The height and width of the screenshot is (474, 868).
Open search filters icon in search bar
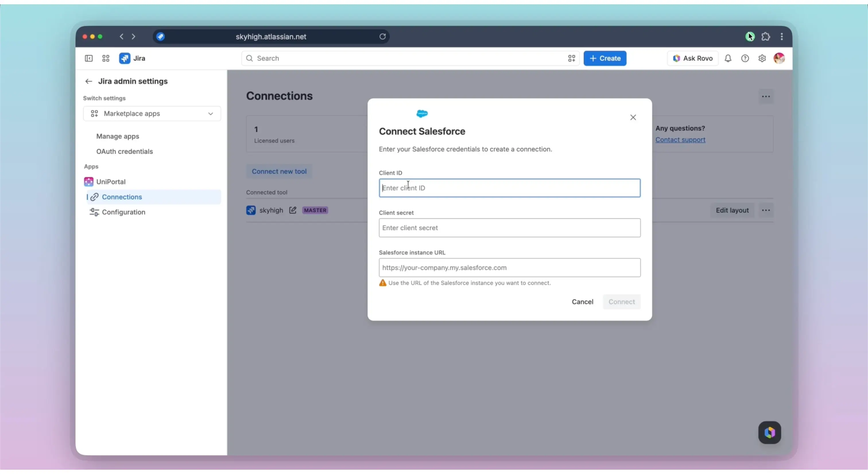571,58
